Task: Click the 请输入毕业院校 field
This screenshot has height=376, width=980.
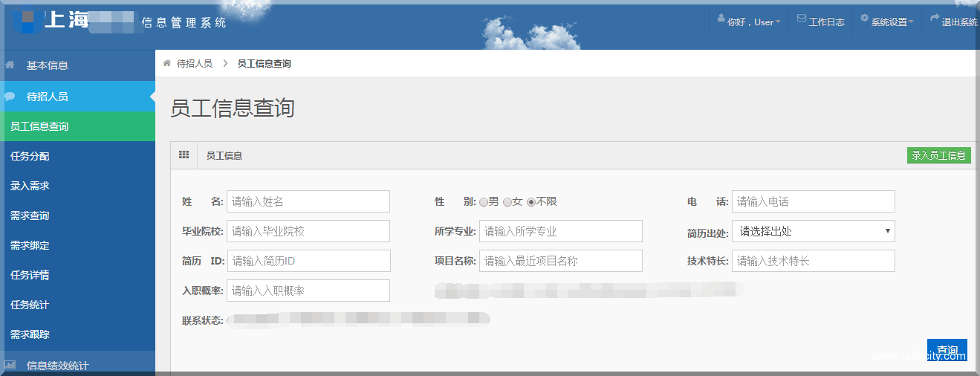Action: click(308, 231)
